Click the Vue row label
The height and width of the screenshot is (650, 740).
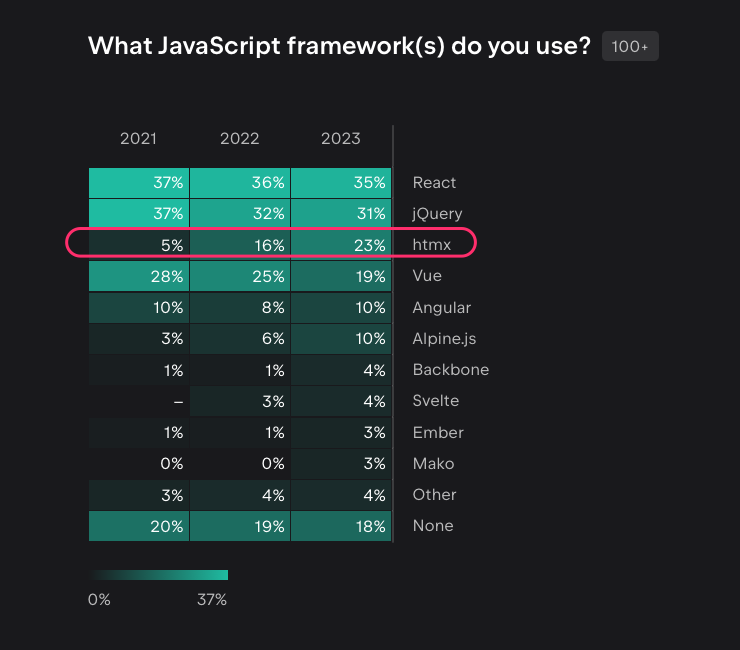pyautogui.click(x=427, y=276)
